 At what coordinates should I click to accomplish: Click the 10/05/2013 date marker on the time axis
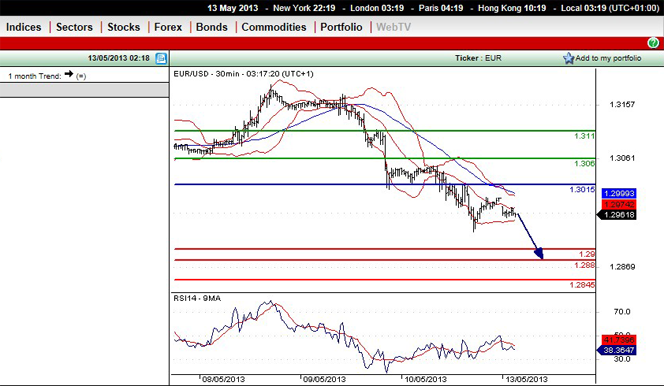click(426, 379)
